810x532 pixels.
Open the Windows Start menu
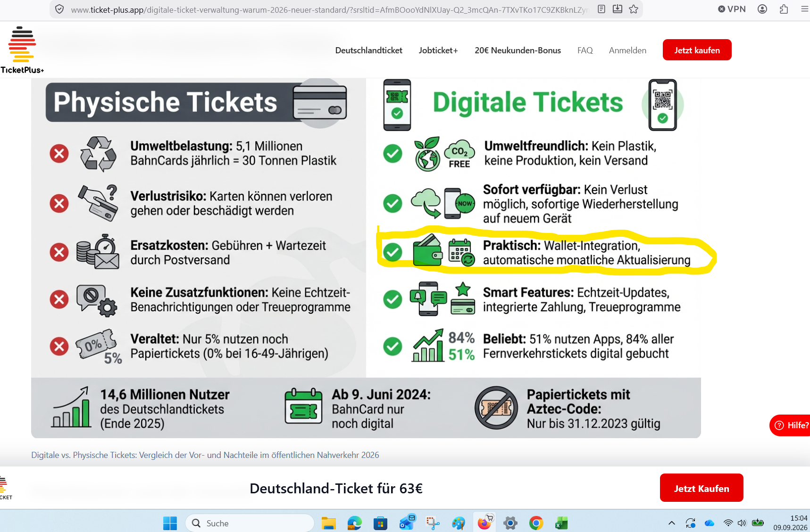(170, 523)
